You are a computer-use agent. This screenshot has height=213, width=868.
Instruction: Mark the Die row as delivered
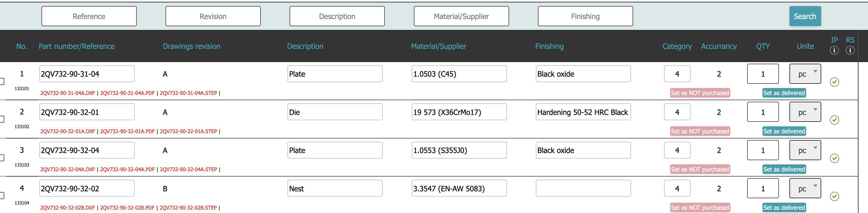784,131
